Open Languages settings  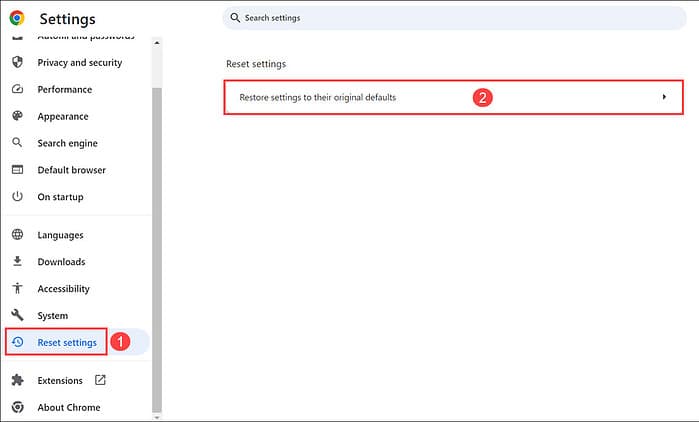tap(60, 235)
